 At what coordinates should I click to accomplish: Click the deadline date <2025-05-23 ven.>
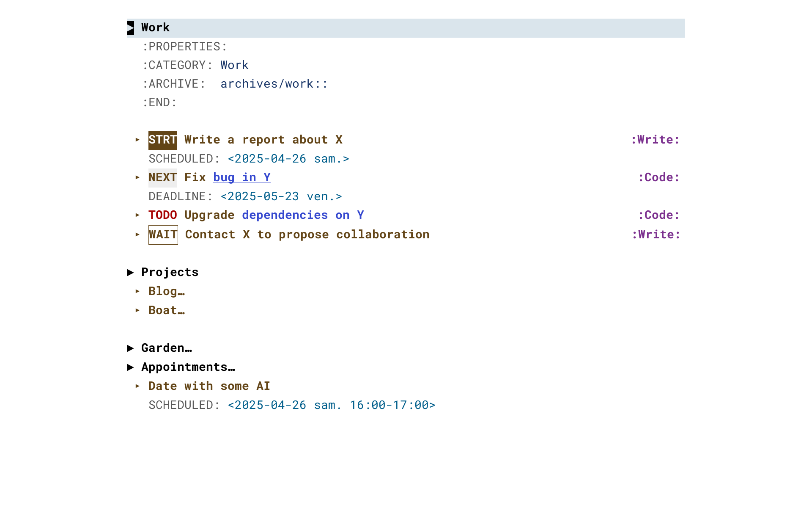pyautogui.click(x=281, y=197)
